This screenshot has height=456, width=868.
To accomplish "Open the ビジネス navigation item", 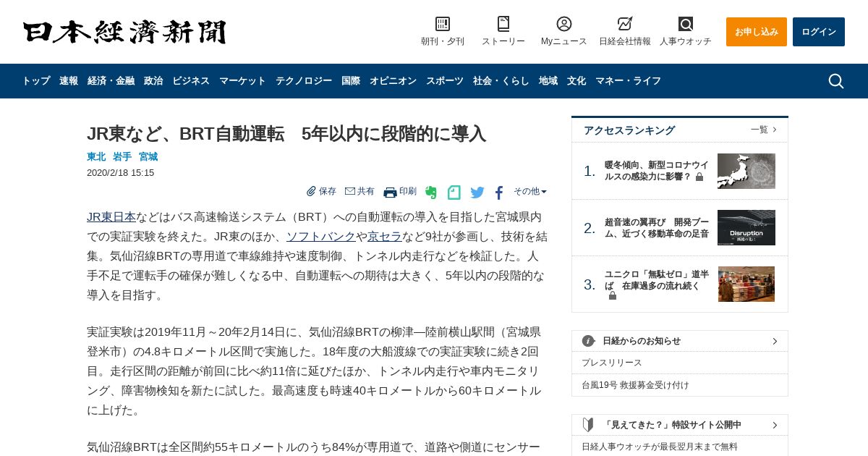I will 191,81.
